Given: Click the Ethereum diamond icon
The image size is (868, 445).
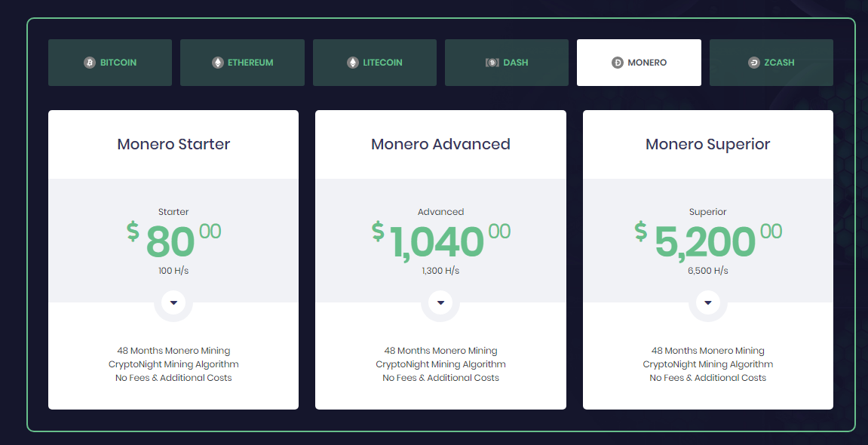Looking at the screenshot, I should [x=218, y=63].
